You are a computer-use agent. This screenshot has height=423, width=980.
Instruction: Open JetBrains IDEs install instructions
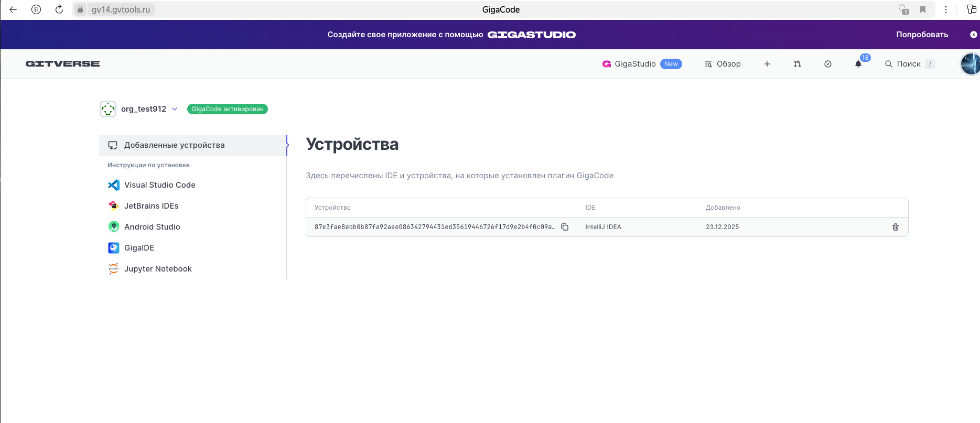pyautogui.click(x=151, y=206)
